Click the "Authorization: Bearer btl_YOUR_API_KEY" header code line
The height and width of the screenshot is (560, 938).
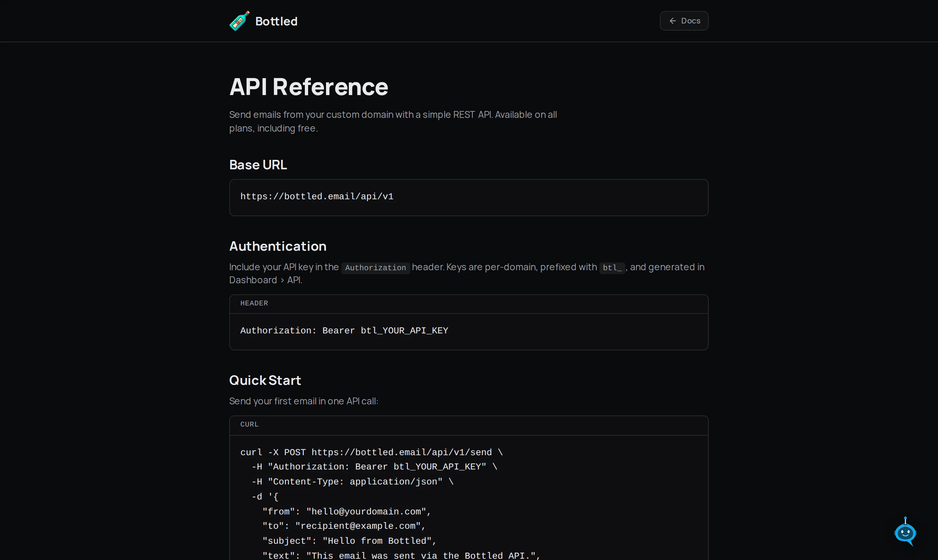click(x=344, y=330)
